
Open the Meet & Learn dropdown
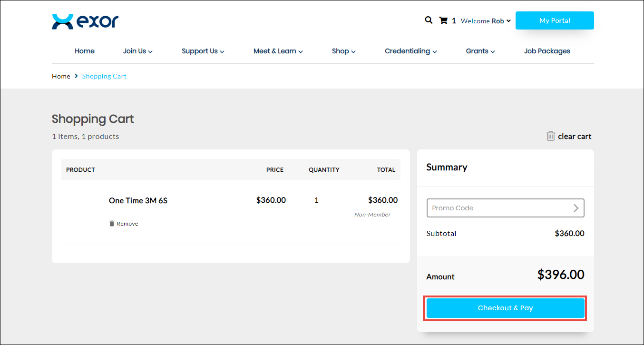click(x=278, y=51)
